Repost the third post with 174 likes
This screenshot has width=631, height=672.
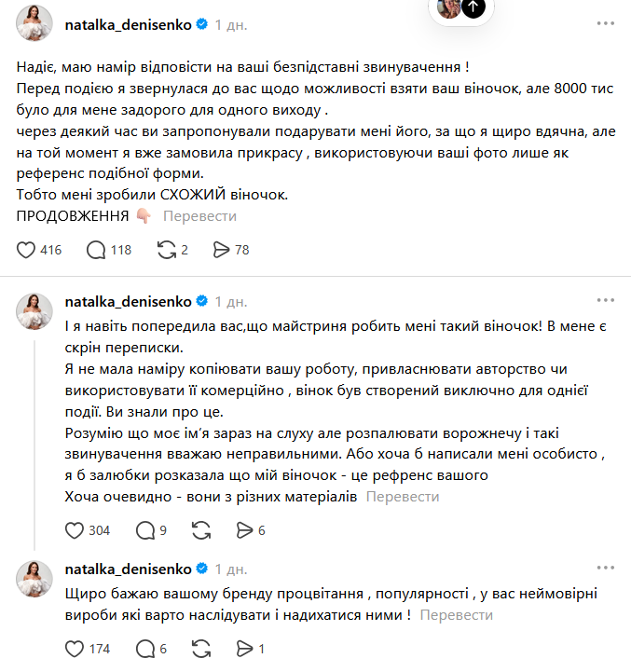pos(201,649)
